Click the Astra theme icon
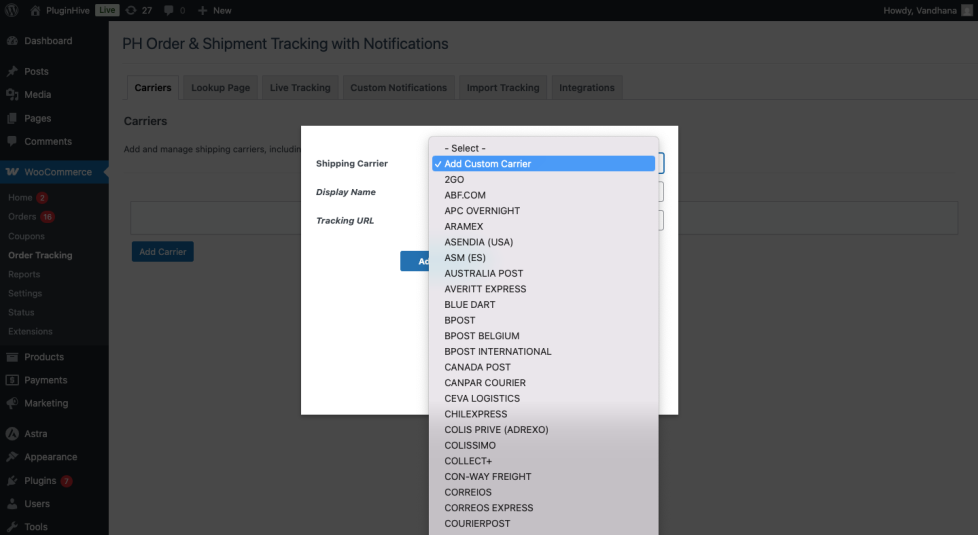The image size is (978, 535). point(12,434)
